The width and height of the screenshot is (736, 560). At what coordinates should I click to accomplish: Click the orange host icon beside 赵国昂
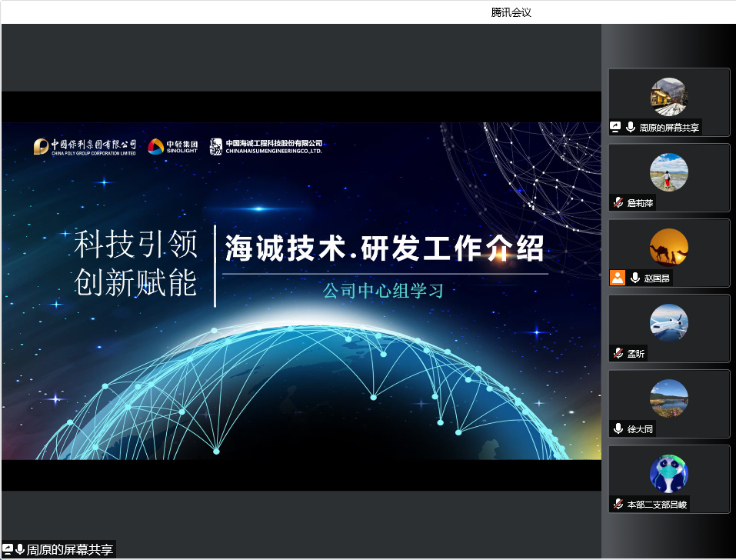[x=617, y=278]
